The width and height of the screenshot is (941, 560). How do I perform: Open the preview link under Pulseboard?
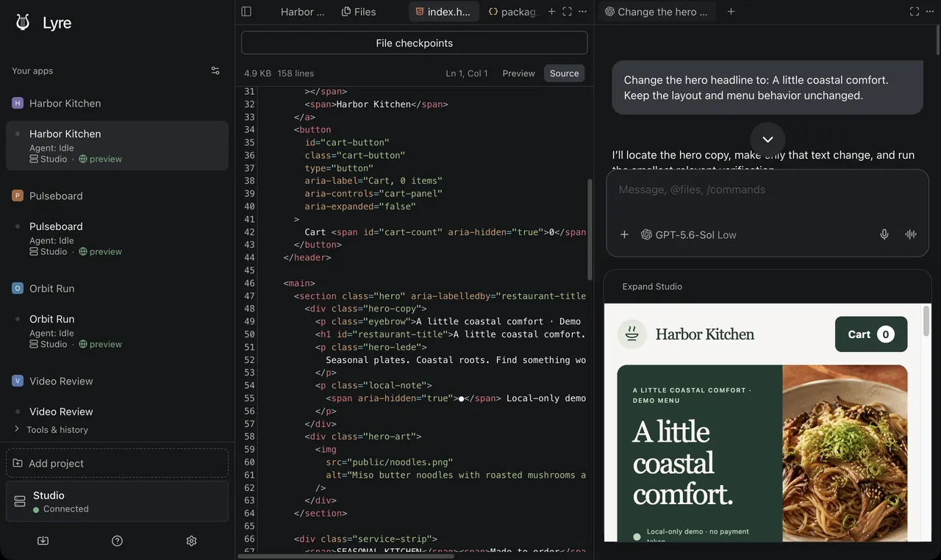tap(100, 251)
